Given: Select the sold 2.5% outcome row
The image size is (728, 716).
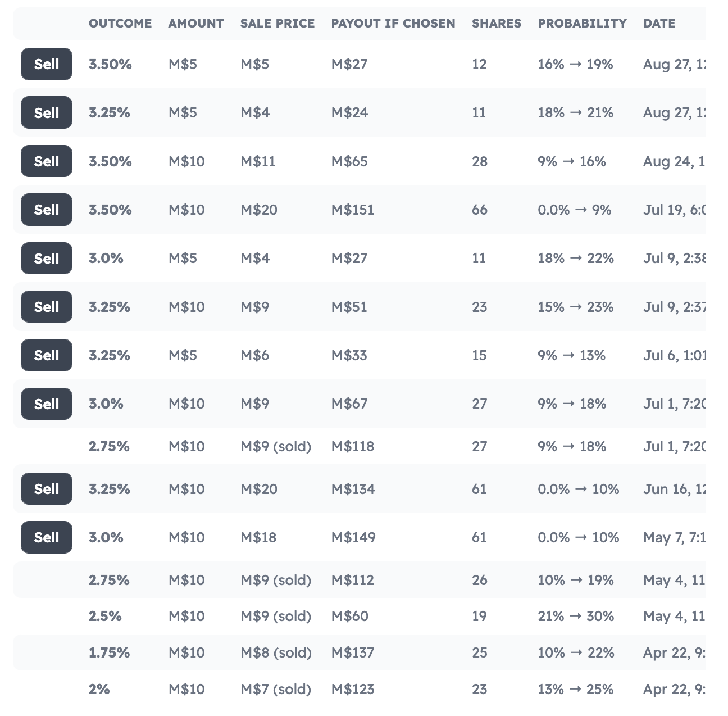Looking at the screenshot, I should click(360, 617).
